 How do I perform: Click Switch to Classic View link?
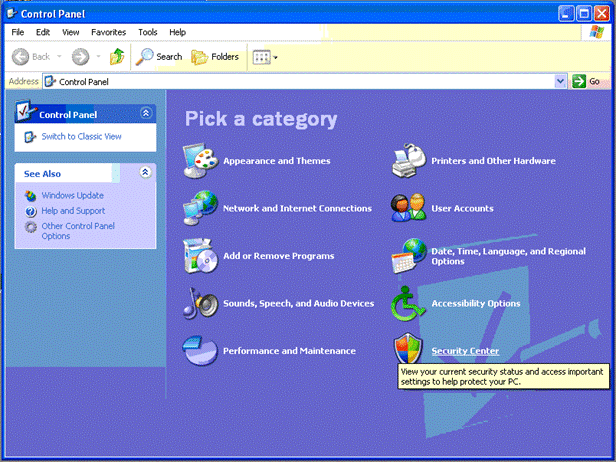81,136
